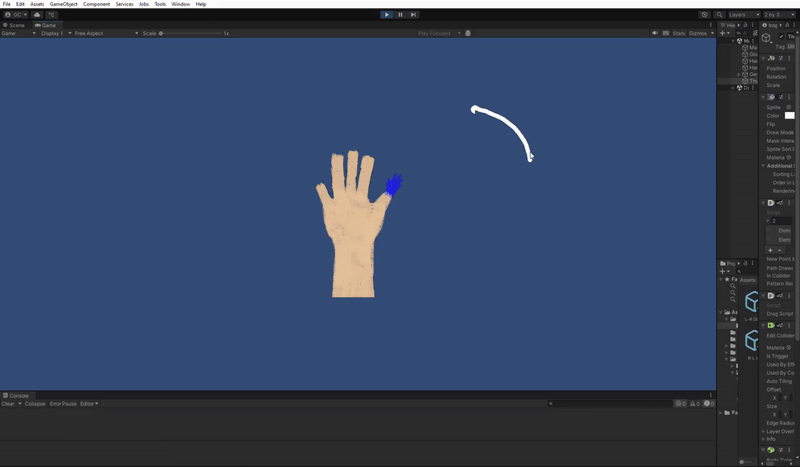Click the Hierarchy panel lock icon
Viewport: 800px width, 467px height.
point(745,25)
